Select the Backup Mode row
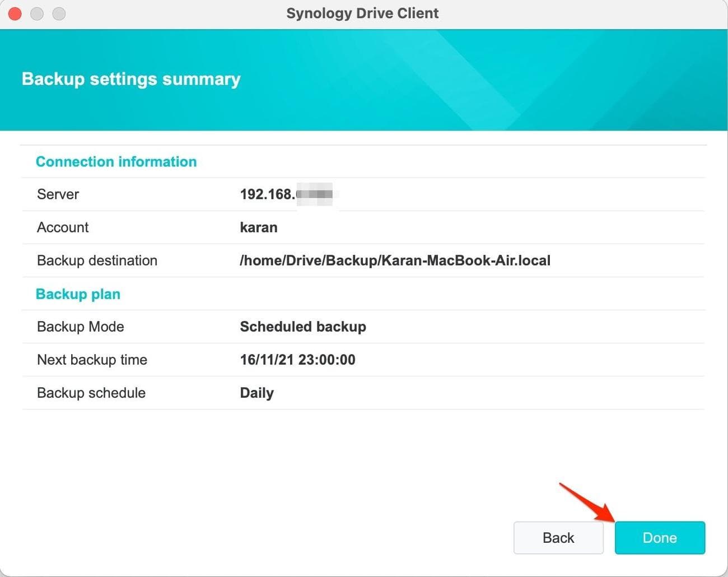728x577 pixels. point(80,327)
